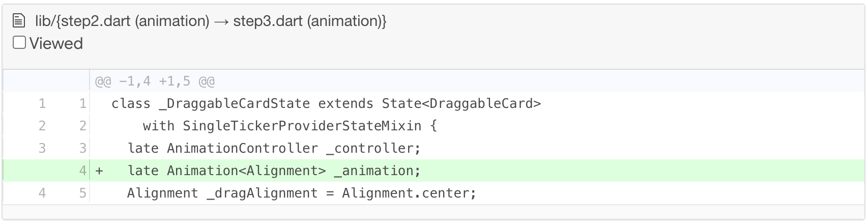The image size is (868, 224).
Task: Click the added Animation<Alignment> _animation line
Action: pyautogui.click(x=274, y=171)
